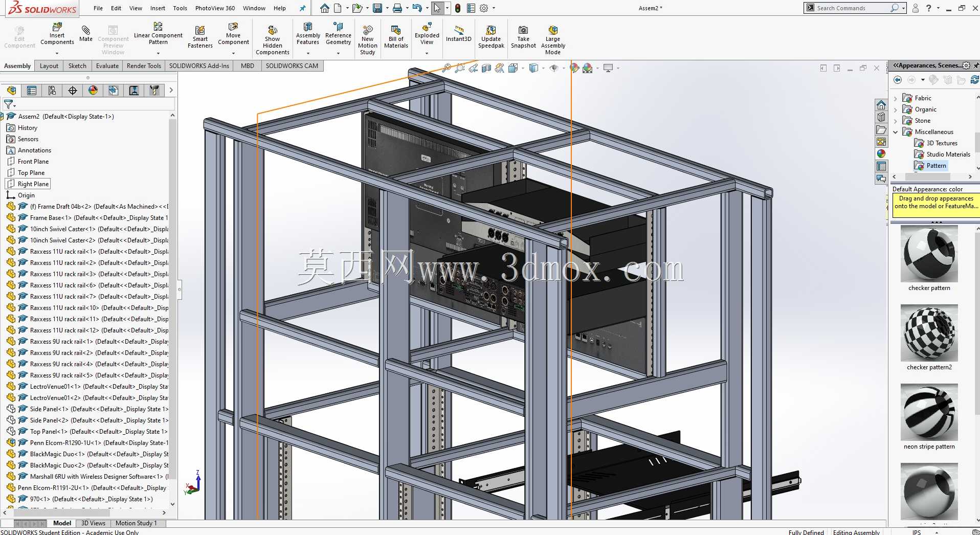The height and width of the screenshot is (535, 980).
Task: Open the File menu
Action: (98, 8)
